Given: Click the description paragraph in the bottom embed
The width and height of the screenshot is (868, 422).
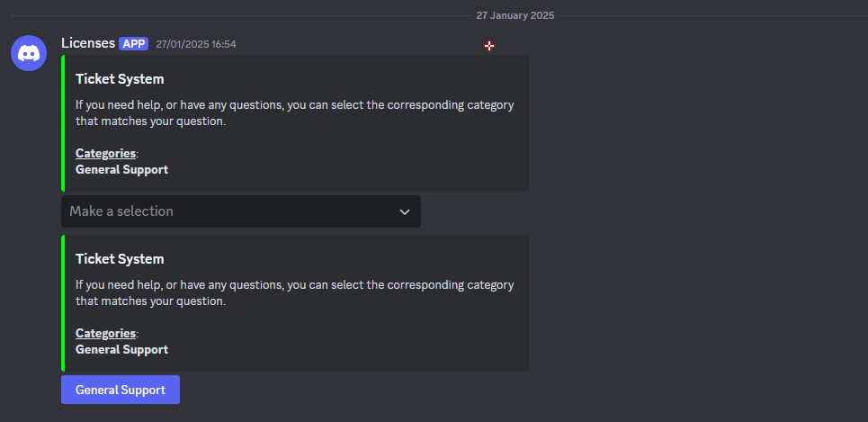Looking at the screenshot, I should click(x=294, y=293).
